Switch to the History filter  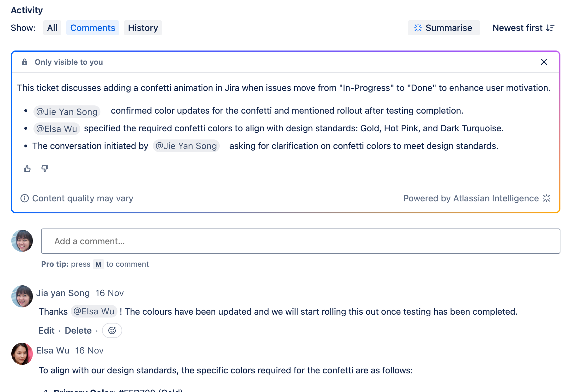pos(143,28)
